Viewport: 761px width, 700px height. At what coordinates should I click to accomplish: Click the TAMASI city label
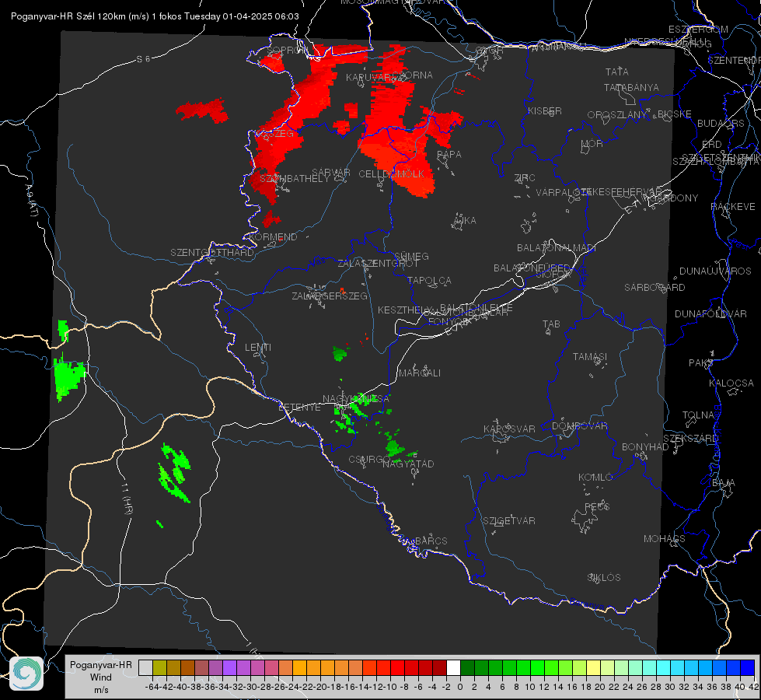[590, 356]
